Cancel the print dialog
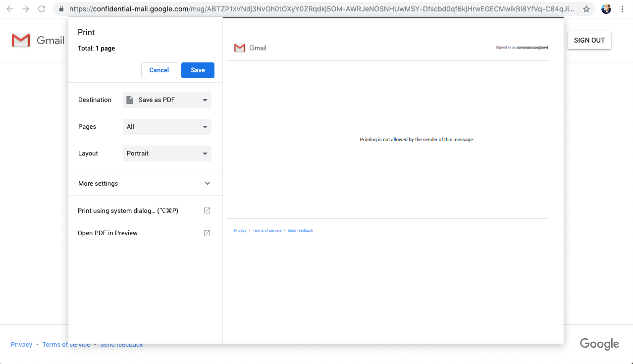The width and height of the screenshot is (633, 364). 159,70
